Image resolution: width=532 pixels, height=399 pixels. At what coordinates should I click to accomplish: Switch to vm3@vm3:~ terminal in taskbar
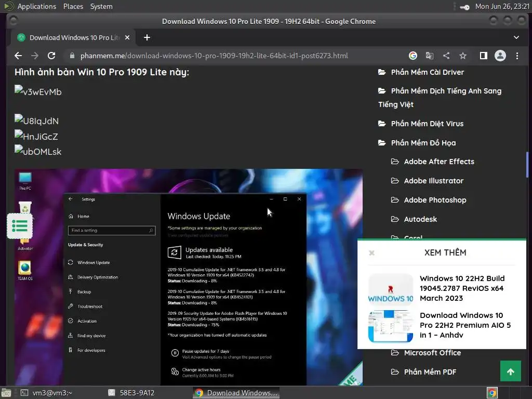pos(46,393)
